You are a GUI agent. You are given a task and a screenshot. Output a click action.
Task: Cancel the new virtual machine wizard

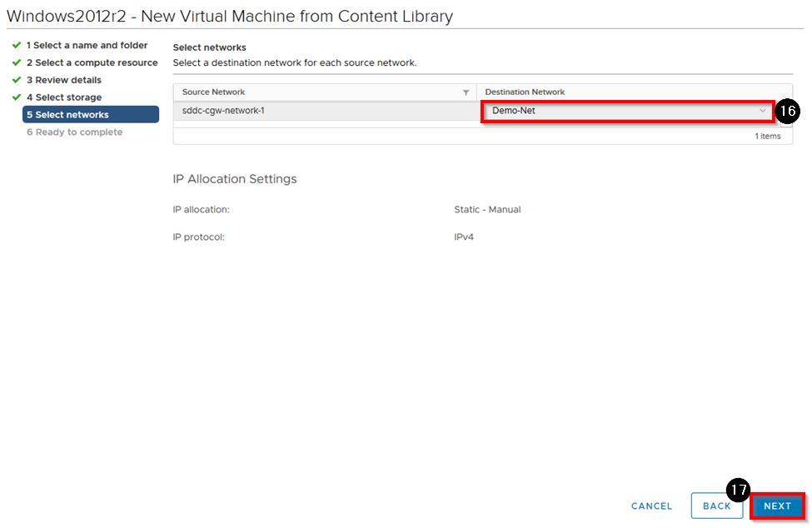click(x=651, y=506)
